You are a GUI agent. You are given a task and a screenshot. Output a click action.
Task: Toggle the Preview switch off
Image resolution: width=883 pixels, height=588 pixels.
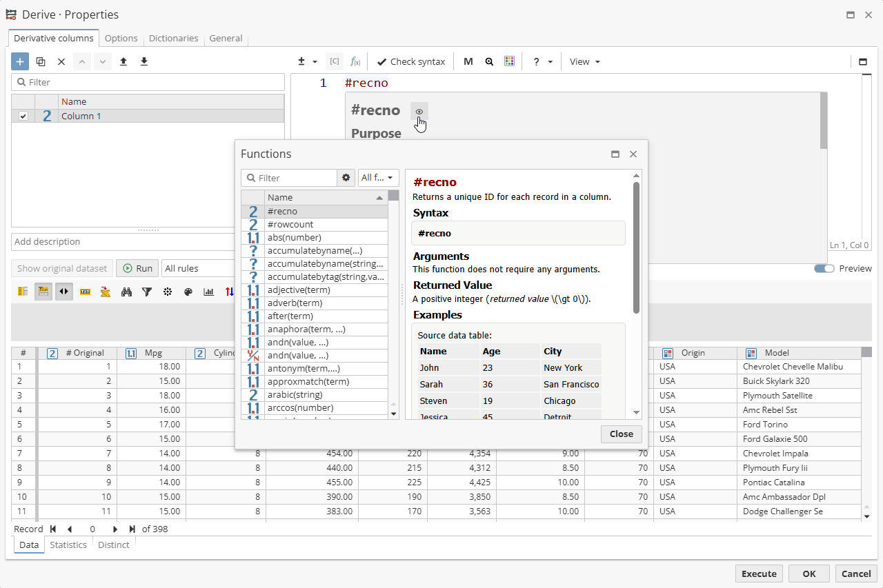tap(824, 268)
